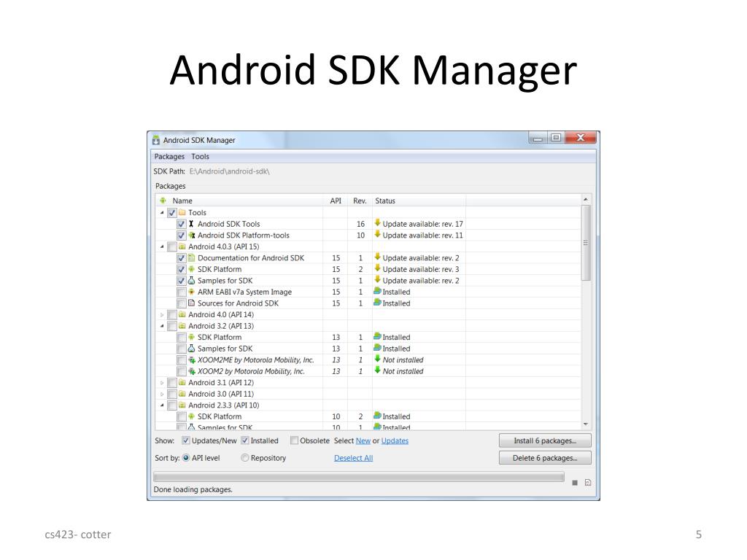Screen dimensions: 747x560
Task: Click the scrollbar up arrow
Action: pyautogui.click(x=586, y=199)
